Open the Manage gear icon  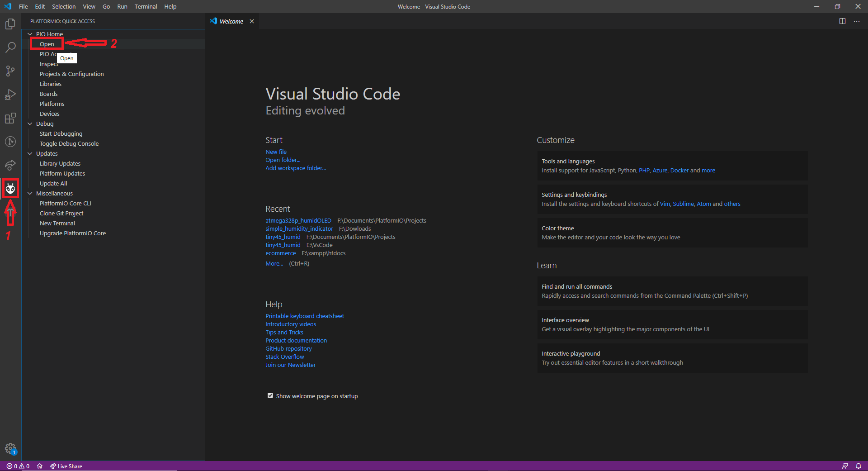coord(10,448)
